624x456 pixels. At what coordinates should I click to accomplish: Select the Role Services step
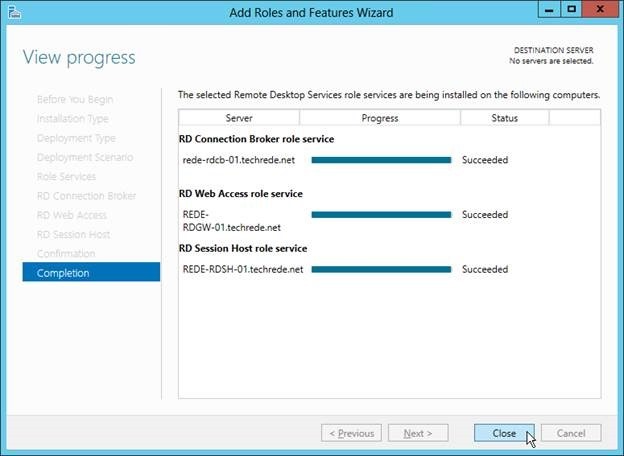pos(66,176)
